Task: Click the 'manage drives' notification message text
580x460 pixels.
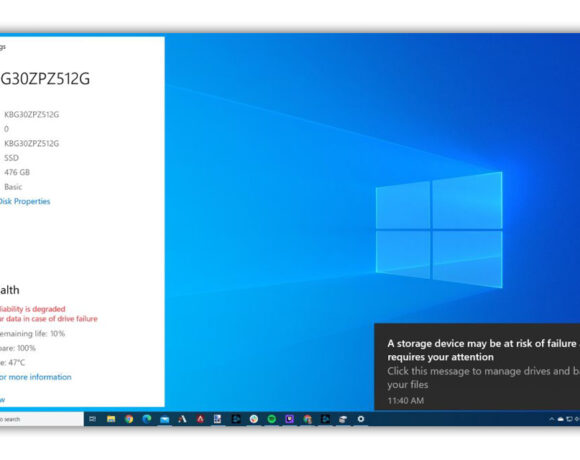Action: [x=483, y=378]
